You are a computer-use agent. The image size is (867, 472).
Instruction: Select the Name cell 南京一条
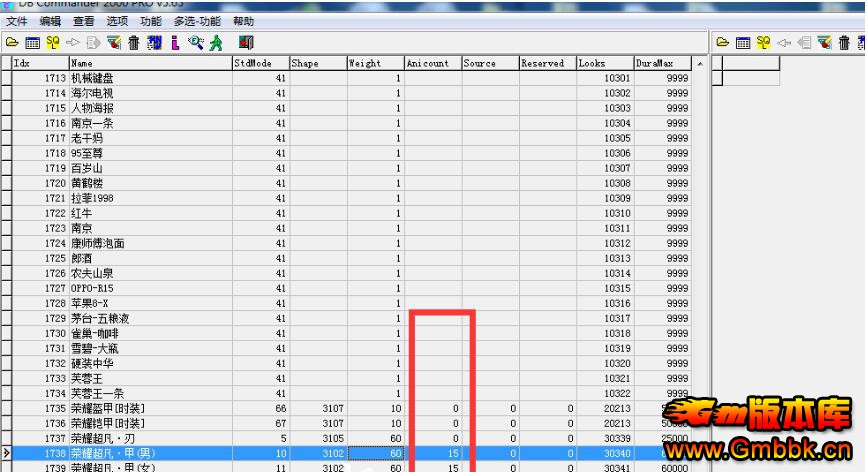[x=151, y=123]
